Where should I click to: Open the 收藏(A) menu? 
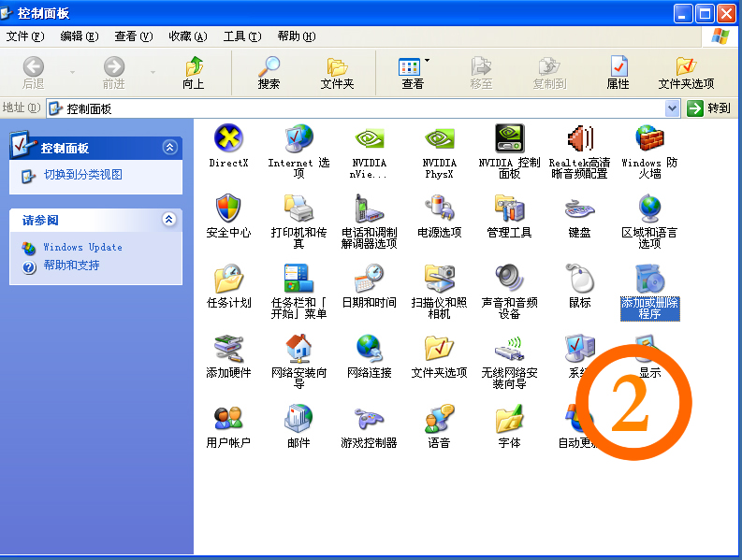pos(187,36)
